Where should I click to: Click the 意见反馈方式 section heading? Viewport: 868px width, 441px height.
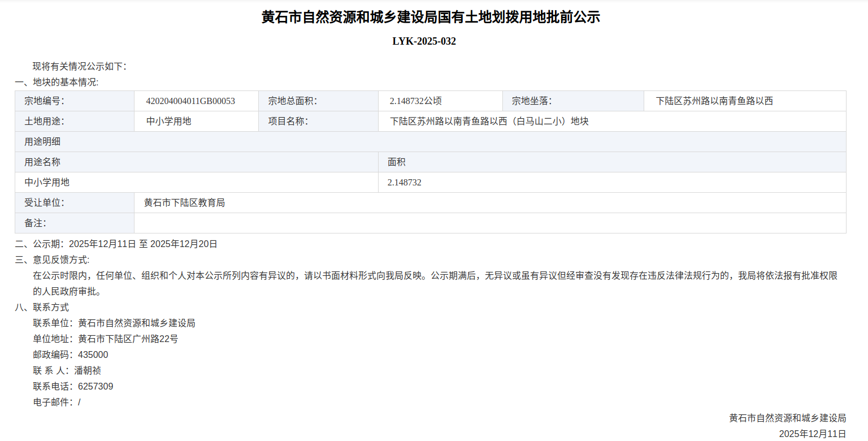(x=52, y=260)
